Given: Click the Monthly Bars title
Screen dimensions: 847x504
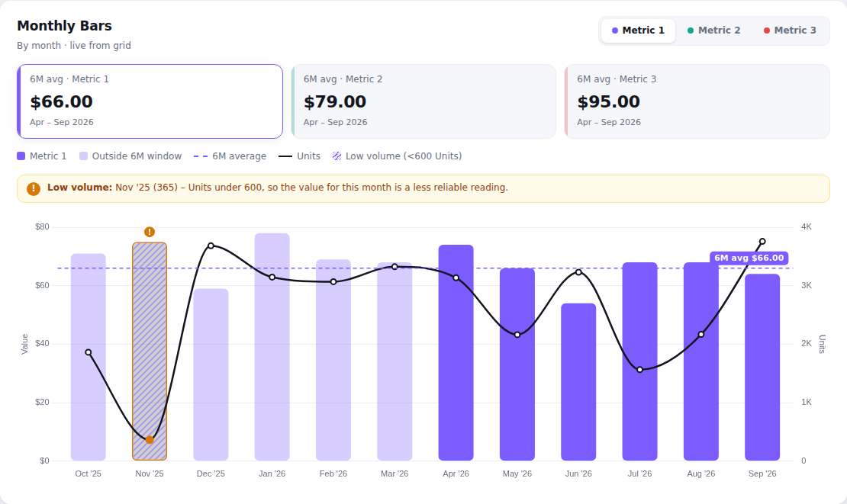Looking at the screenshot, I should point(65,26).
